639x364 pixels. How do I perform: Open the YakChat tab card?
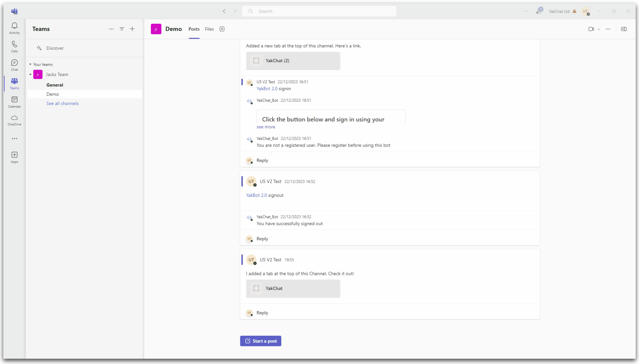click(x=293, y=288)
